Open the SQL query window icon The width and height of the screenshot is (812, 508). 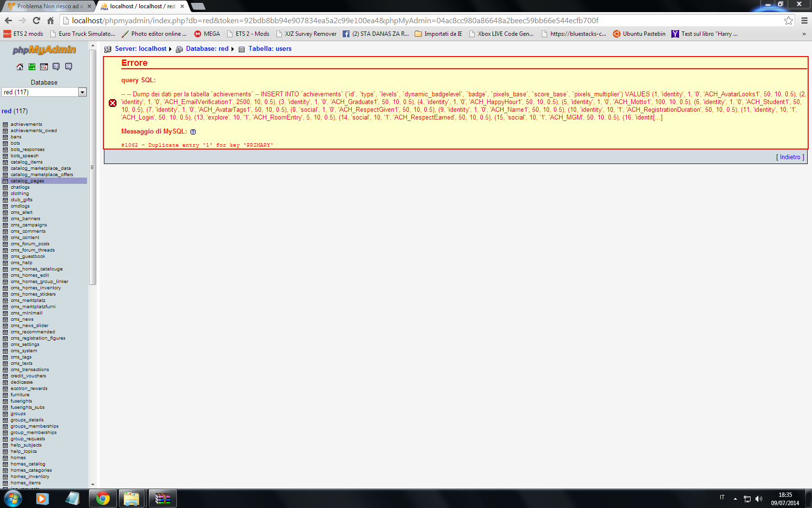(x=44, y=67)
